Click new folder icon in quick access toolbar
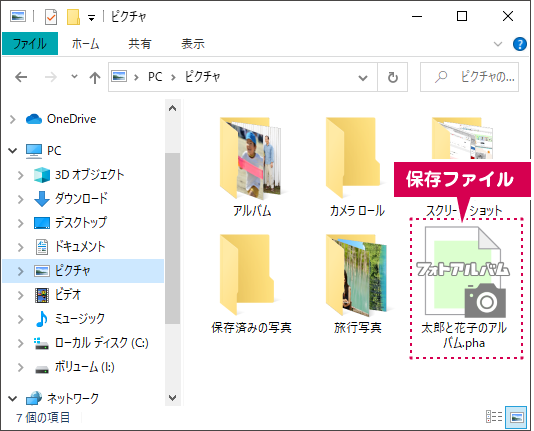 pyautogui.click(x=73, y=16)
